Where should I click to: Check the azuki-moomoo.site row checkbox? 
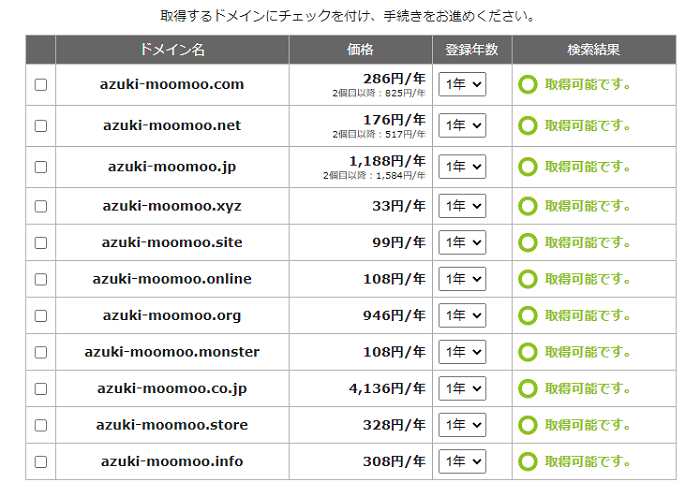click(41, 242)
